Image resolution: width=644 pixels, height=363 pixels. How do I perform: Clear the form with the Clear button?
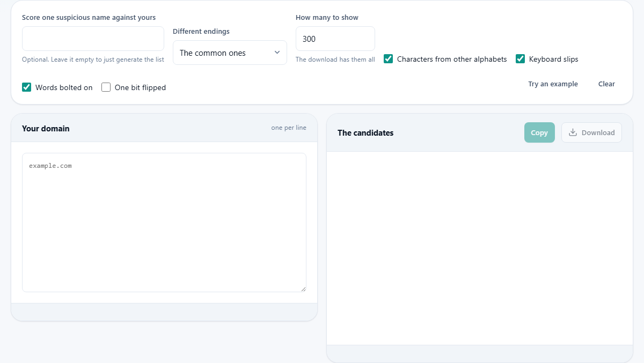pyautogui.click(x=606, y=84)
